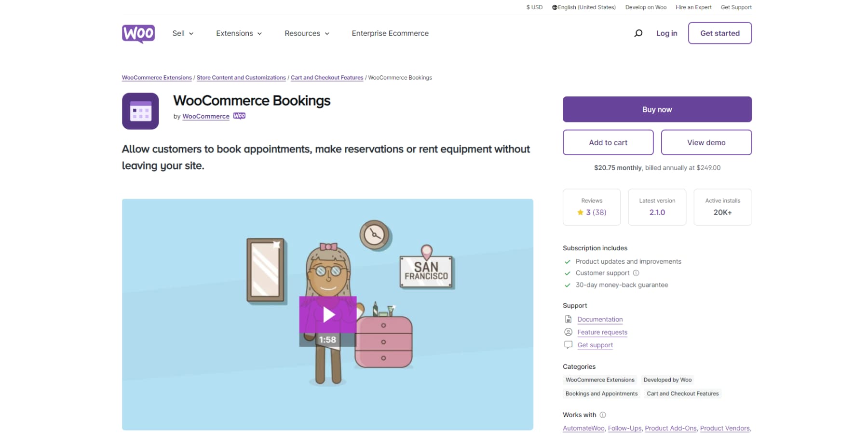This screenshot has width=868, height=434.
Task: Click the Works with info icon
Action: (603, 415)
